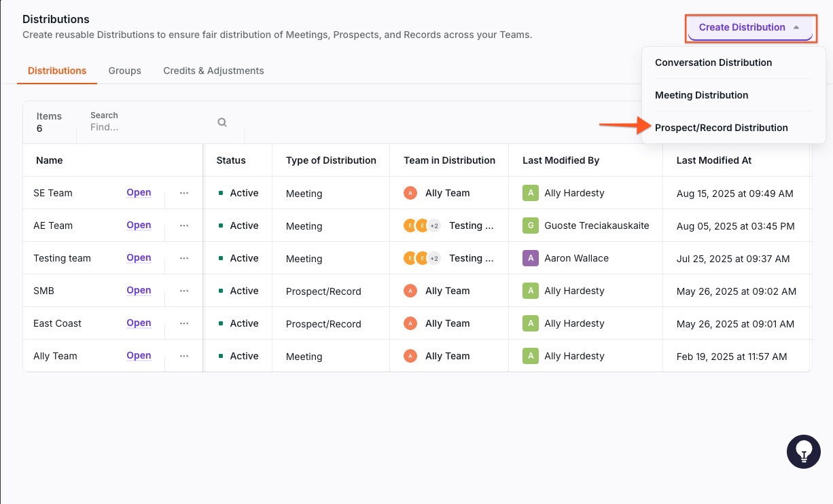The image size is (833, 504).
Task: Open the Credits & Adjustments tab
Action: [213, 71]
